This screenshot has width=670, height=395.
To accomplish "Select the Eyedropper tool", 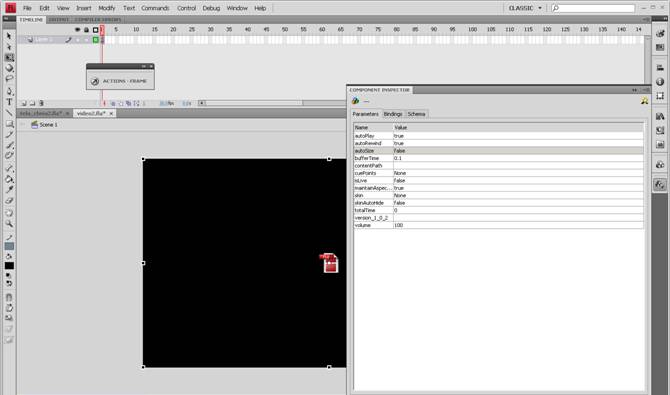I will [x=9, y=190].
